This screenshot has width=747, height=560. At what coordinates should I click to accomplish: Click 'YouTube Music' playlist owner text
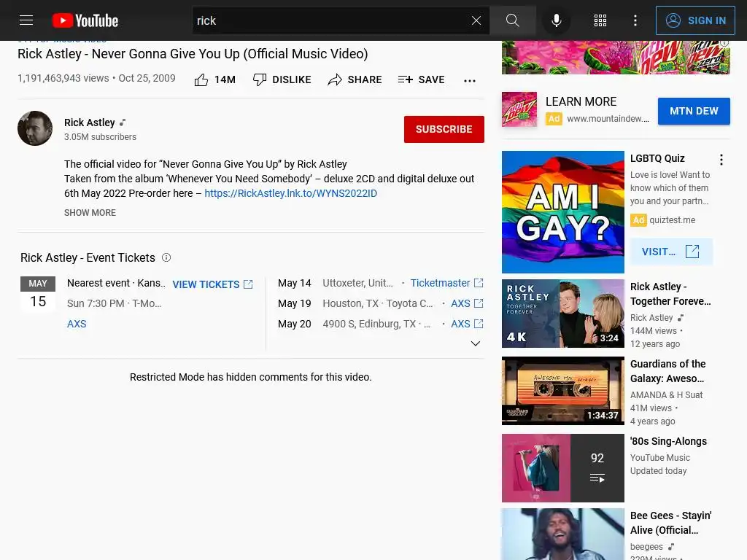(659, 458)
